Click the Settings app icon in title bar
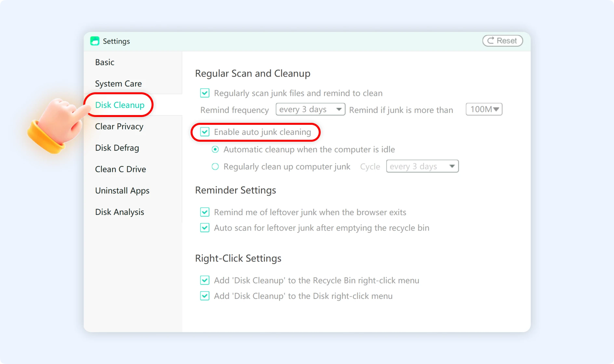614x364 pixels. [x=95, y=41]
